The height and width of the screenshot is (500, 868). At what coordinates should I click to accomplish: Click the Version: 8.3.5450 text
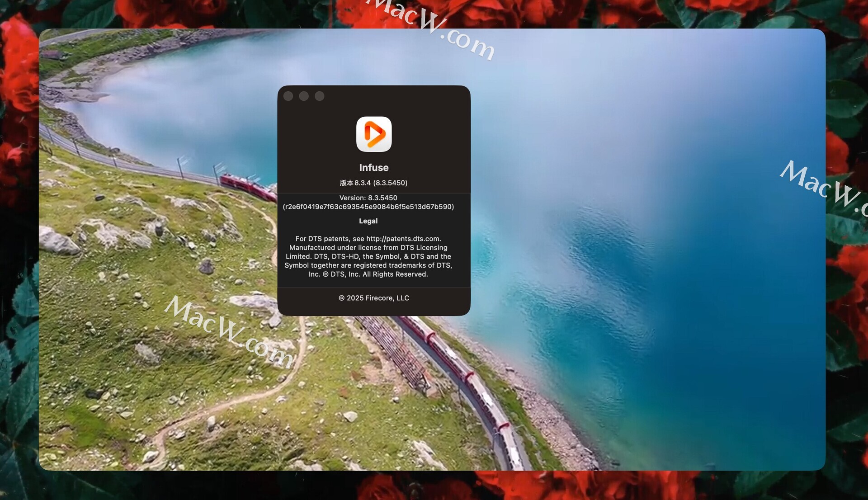(x=368, y=198)
